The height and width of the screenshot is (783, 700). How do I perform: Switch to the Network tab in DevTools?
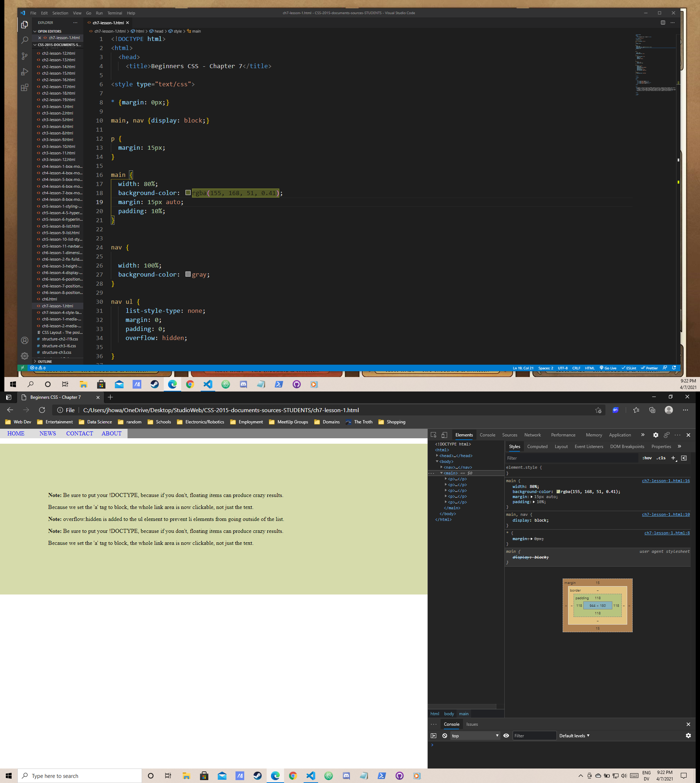(532, 435)
